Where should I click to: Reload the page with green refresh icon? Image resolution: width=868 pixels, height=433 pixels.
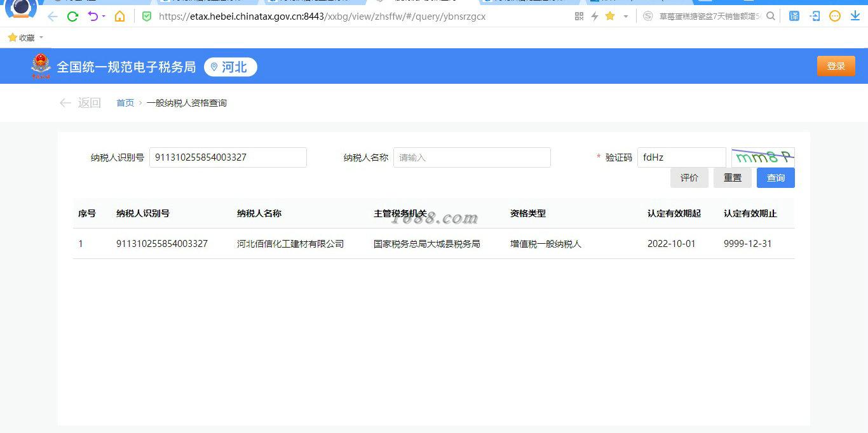(72, 17)
